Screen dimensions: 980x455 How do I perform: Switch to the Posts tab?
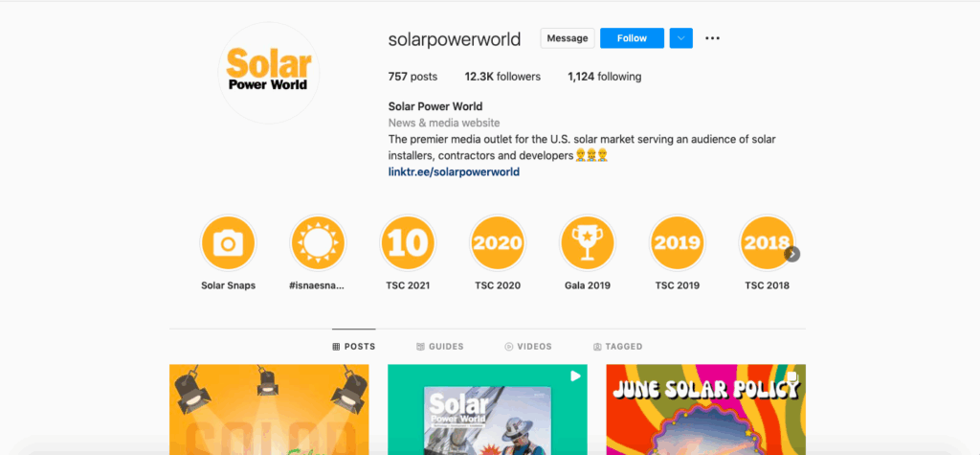click(354, 346)
